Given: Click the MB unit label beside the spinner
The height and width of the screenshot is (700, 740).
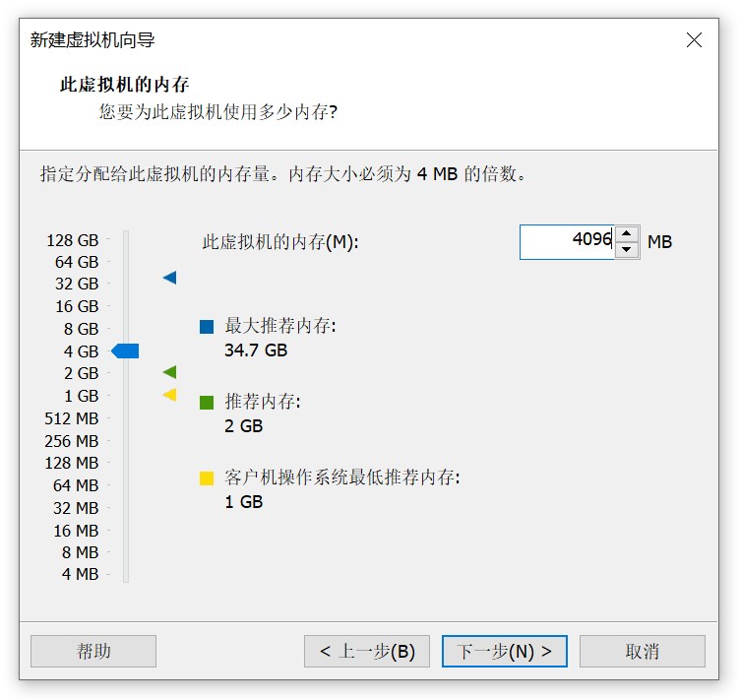Looking at the screenshot, I should coord(659,241).
